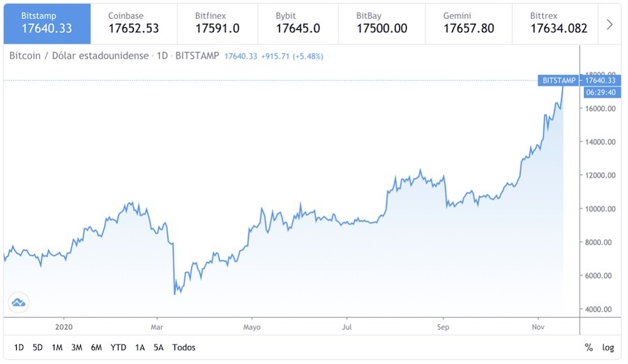Show all history with Todos
This screenshot has height=364, width=628.
[x=184, y=347]
